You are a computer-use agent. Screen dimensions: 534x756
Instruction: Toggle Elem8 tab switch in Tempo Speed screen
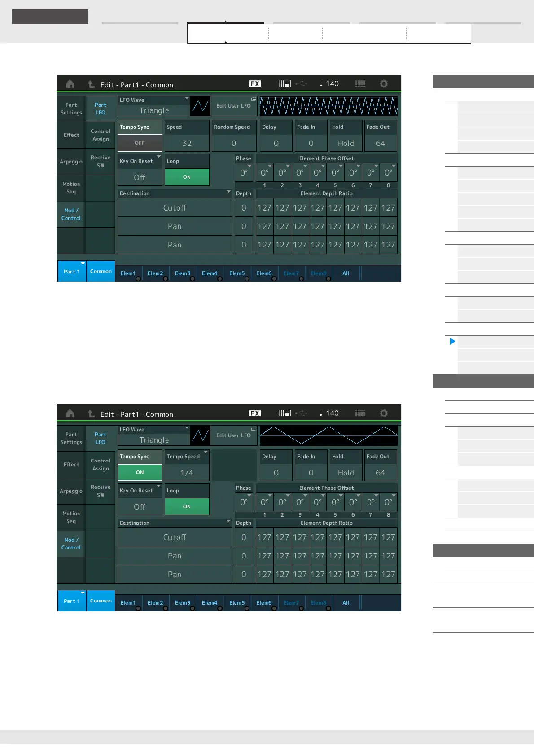(319, 603)
